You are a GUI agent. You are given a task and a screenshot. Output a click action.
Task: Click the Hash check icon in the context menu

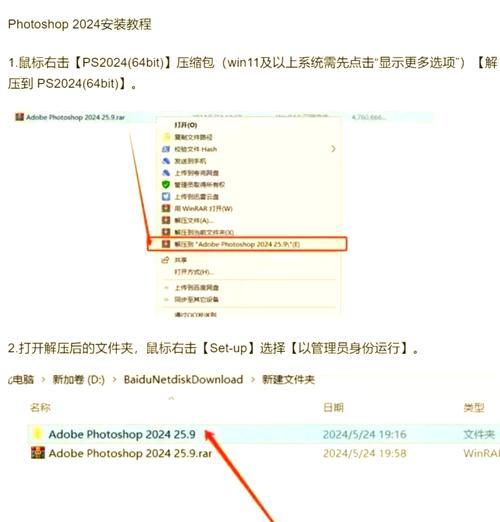pos(166,149)
